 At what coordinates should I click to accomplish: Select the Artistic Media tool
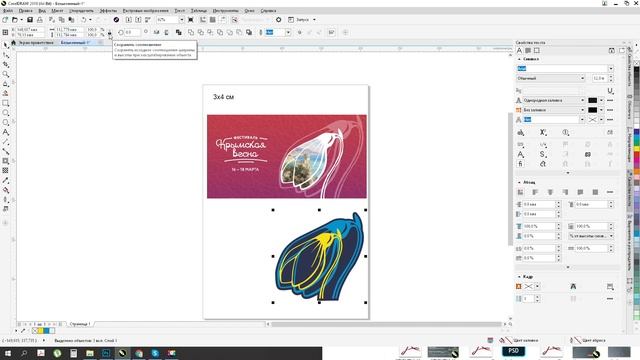point(5,93)
